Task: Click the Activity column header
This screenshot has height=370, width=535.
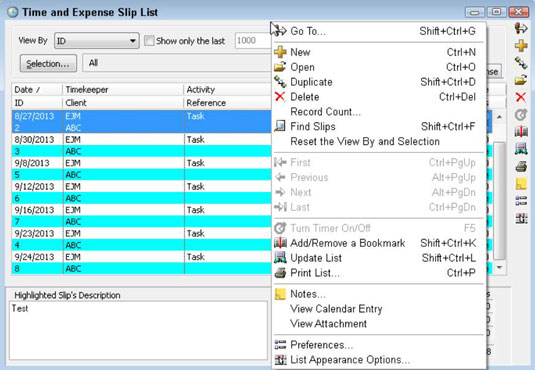Action: (228, 89)
